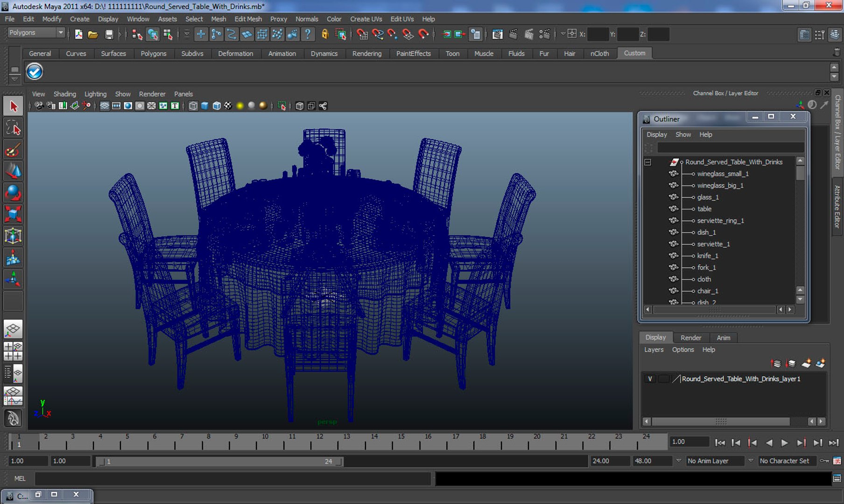Switch to four view layout
This screenshot has width=844, height=504.
[x=13, y=351]
